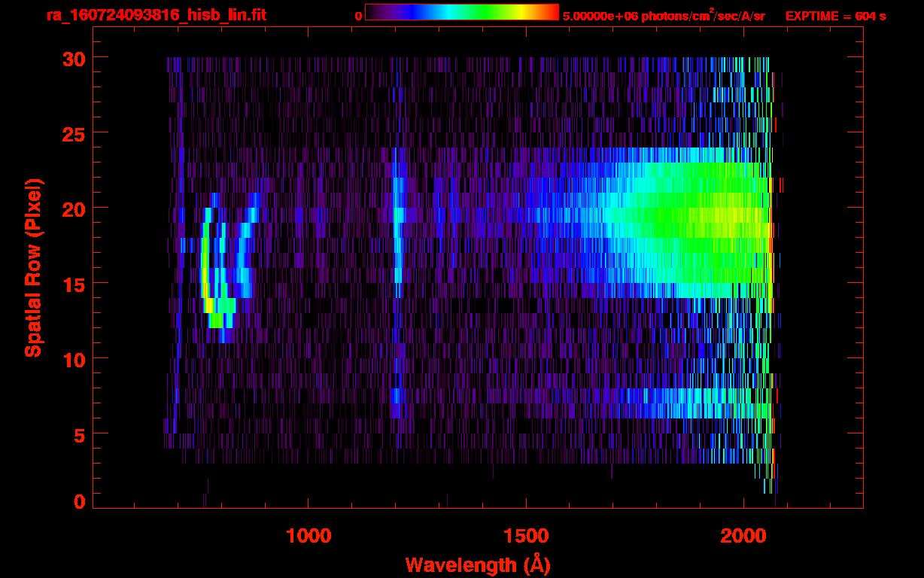924x578 pixels.
Task: Click the x-axis tick label 1500
Action: click(526, 536)
